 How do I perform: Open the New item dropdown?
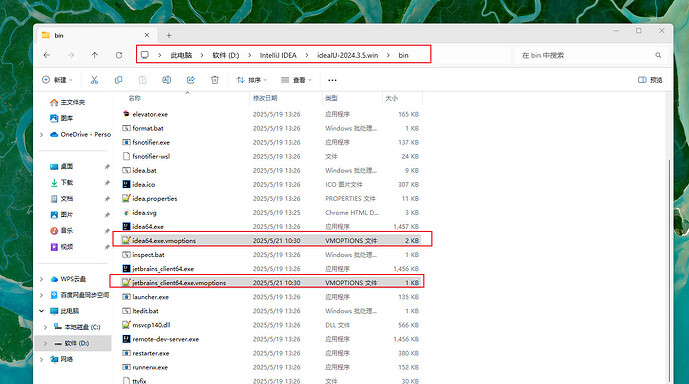pos(57,80)
